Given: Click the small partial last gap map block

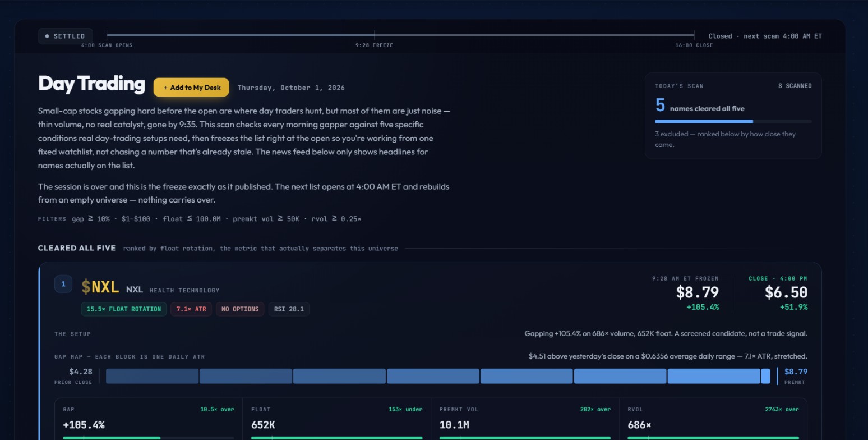Looking at the screenshot, I should 765,376.
